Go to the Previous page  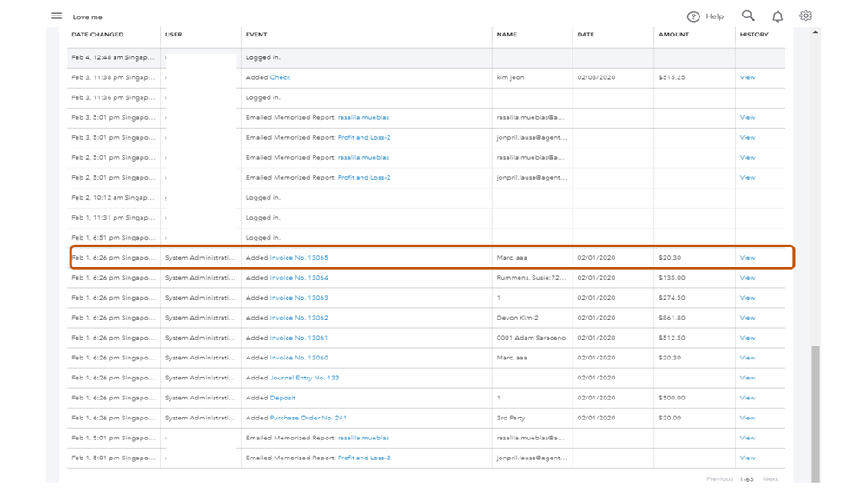(719, 479)
